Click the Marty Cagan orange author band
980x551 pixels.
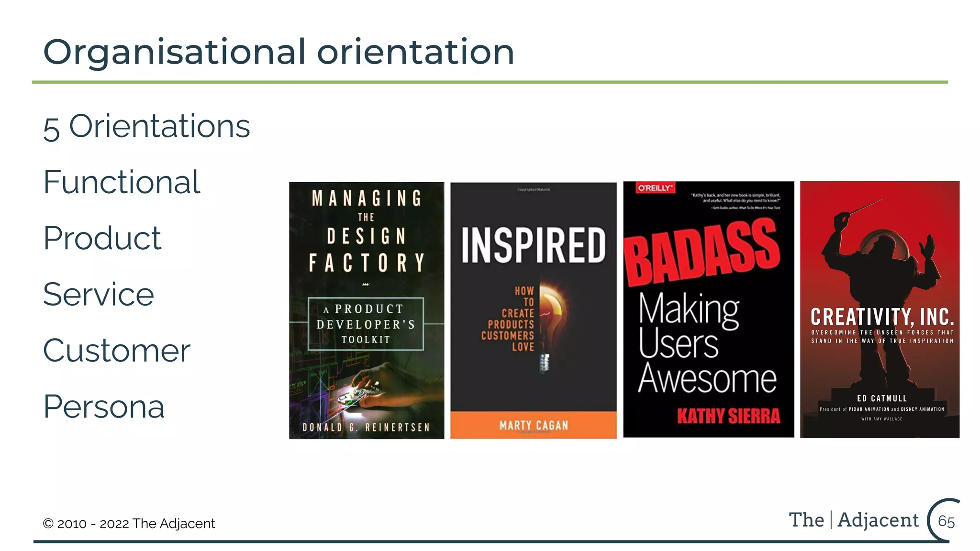tap(533, 425)
